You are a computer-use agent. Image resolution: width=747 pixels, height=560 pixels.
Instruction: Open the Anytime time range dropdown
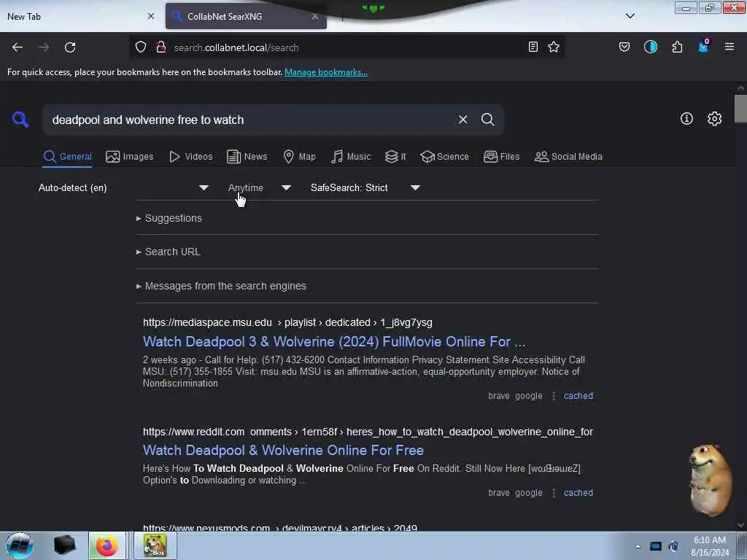pos(259,187)
